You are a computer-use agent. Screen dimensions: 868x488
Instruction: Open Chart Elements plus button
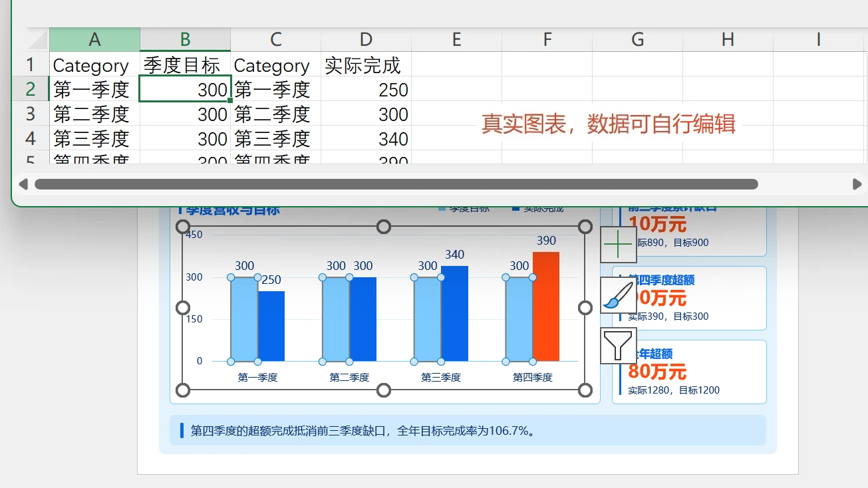(619, 245)
